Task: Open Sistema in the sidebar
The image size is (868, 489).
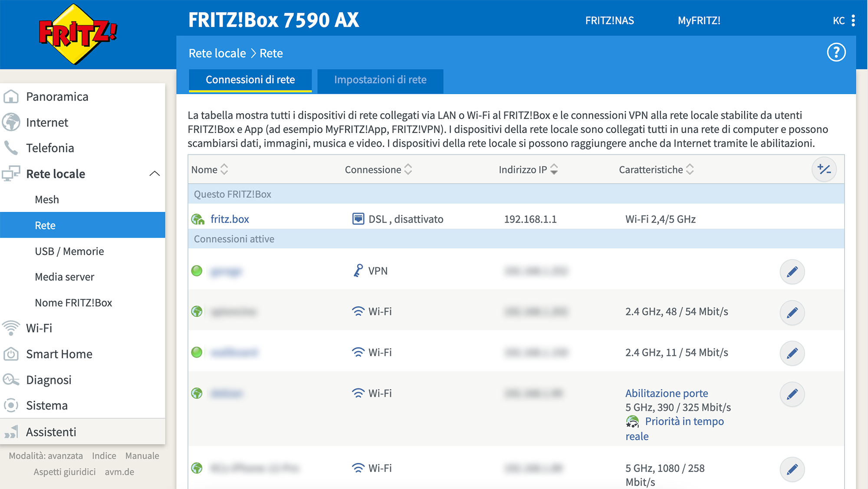Action: tap(47, 405)
